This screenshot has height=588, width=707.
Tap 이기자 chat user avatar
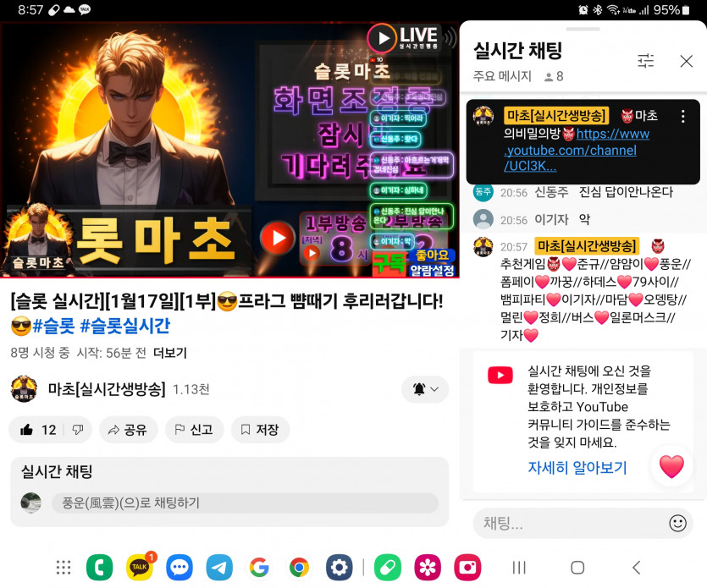[483, 219]
